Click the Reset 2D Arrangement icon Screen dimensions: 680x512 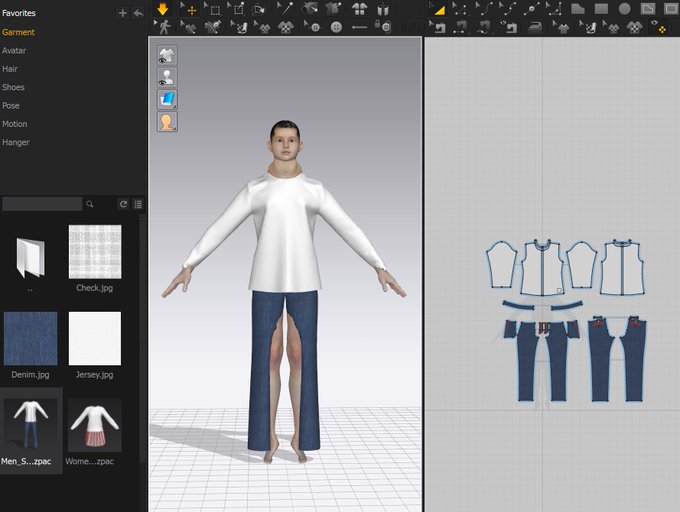pyautogui.click(x=359, y=9)
